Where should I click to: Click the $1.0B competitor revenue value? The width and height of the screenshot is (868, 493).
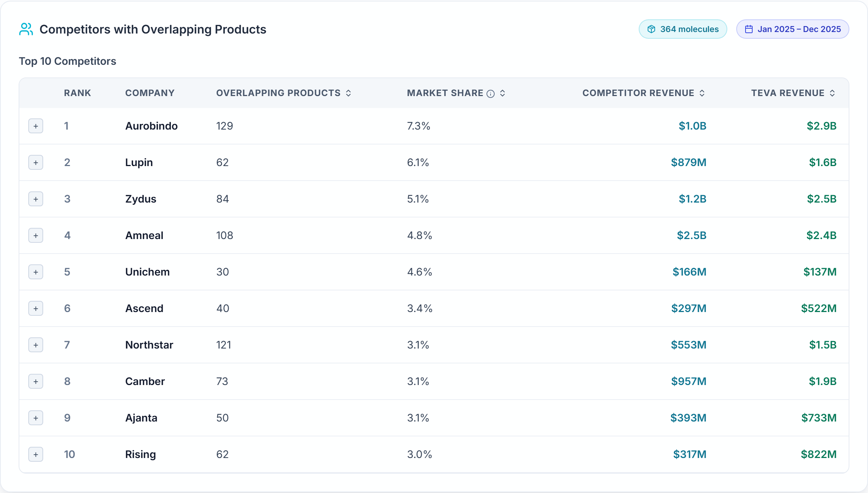[693, 126]
